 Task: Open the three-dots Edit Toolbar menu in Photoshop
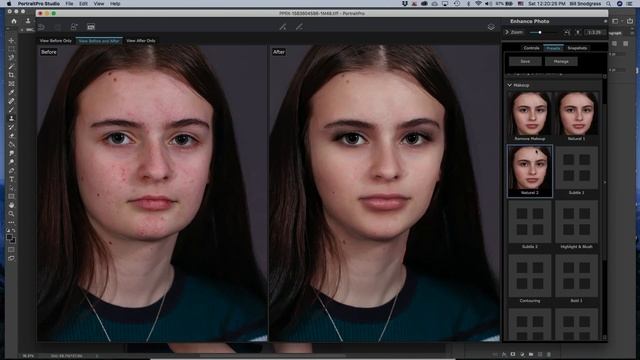(x=11, y=222)
